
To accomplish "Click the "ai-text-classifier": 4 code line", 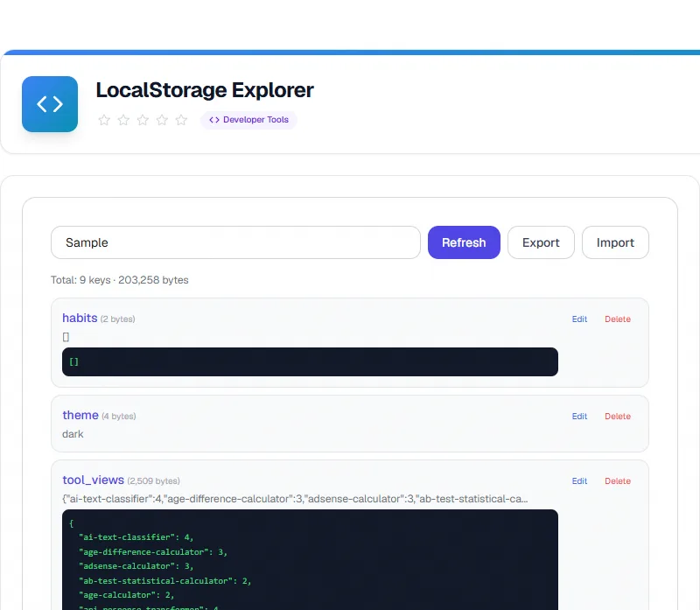I will (x=136, y=537).
